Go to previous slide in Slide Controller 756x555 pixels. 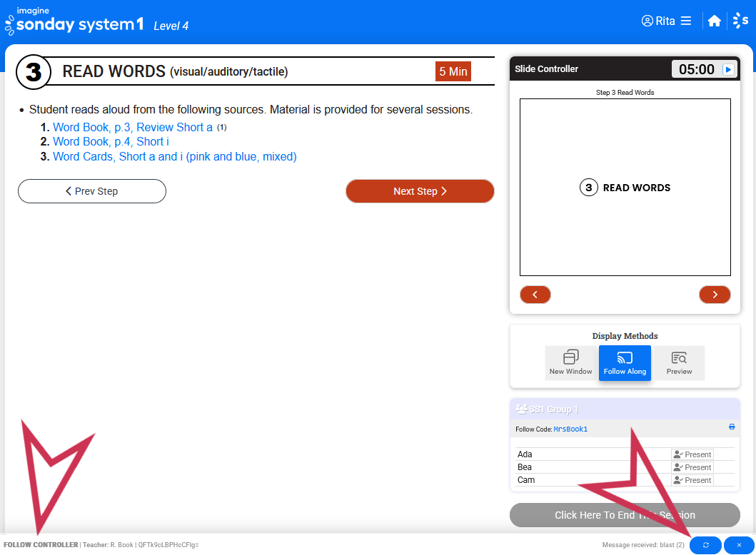point(535,295)
